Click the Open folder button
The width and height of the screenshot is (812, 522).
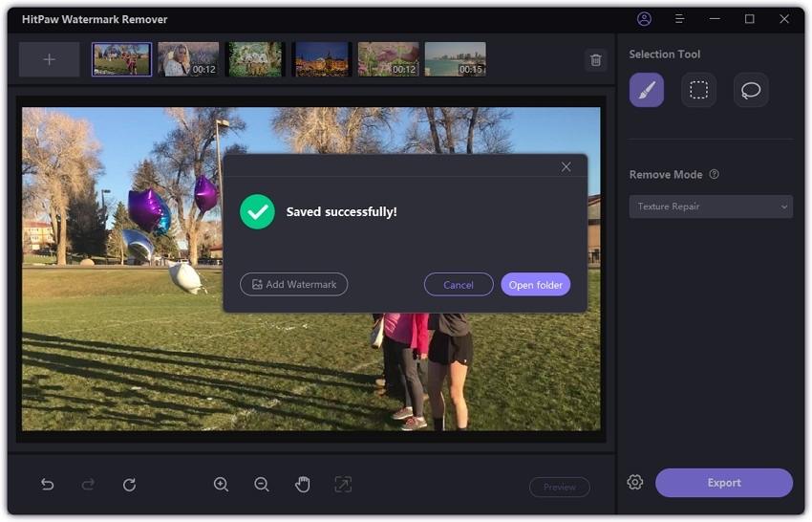[x=536, y=285]
